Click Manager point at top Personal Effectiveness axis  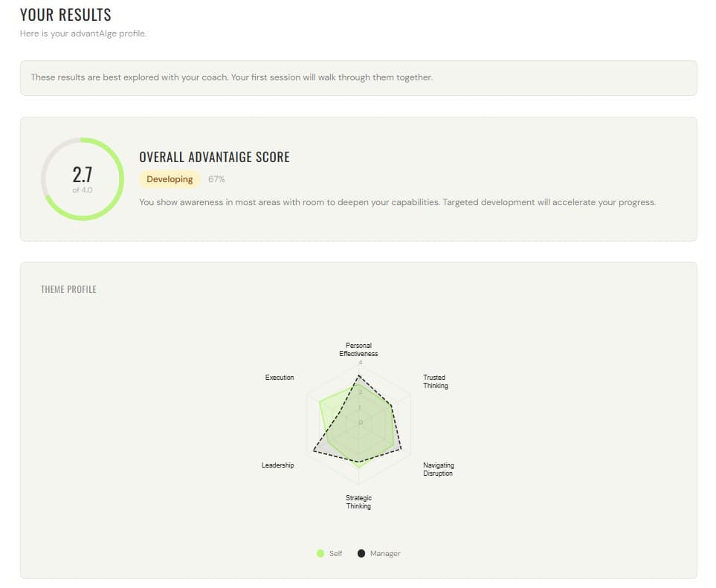[x=358, y=377]
